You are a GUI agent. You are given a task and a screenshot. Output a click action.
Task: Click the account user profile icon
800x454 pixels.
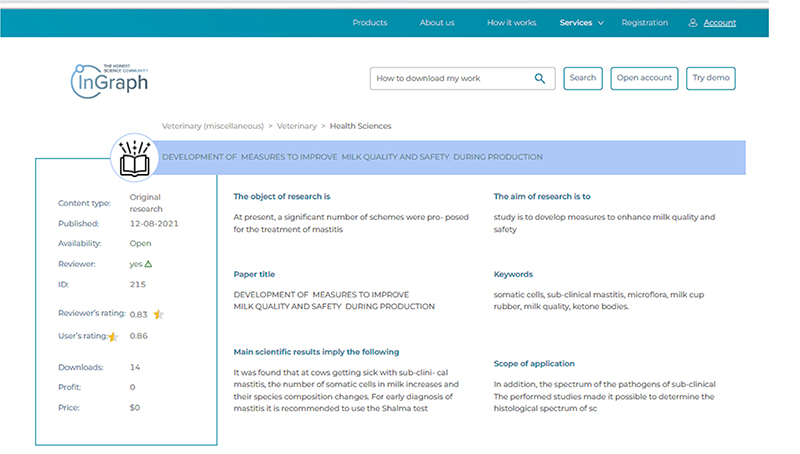click(693, 23)
